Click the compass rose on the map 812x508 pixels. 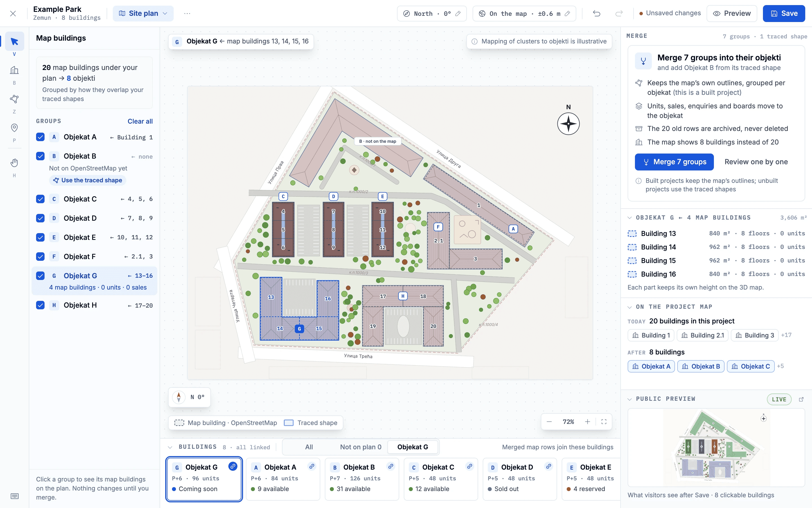coord(568,124)
